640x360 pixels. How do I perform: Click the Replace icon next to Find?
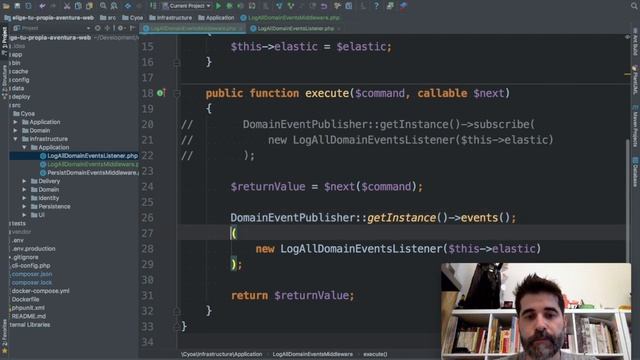114,6
